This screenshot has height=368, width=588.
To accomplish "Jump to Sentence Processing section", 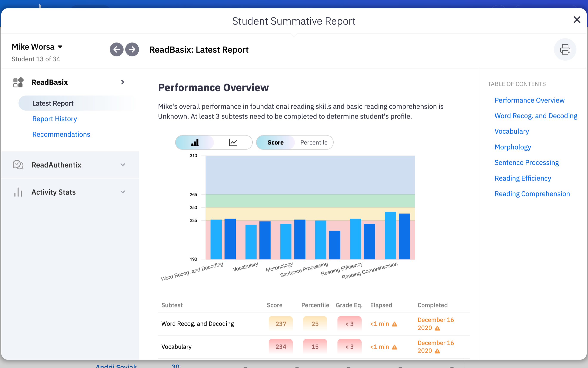I will pos(526,163).
